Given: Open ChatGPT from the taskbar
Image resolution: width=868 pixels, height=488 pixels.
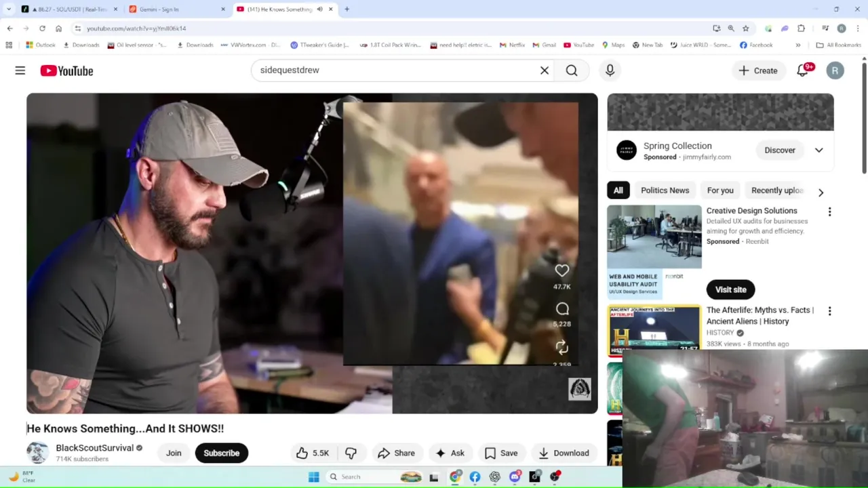Looking at the screenshot, I should click(495, 477).
